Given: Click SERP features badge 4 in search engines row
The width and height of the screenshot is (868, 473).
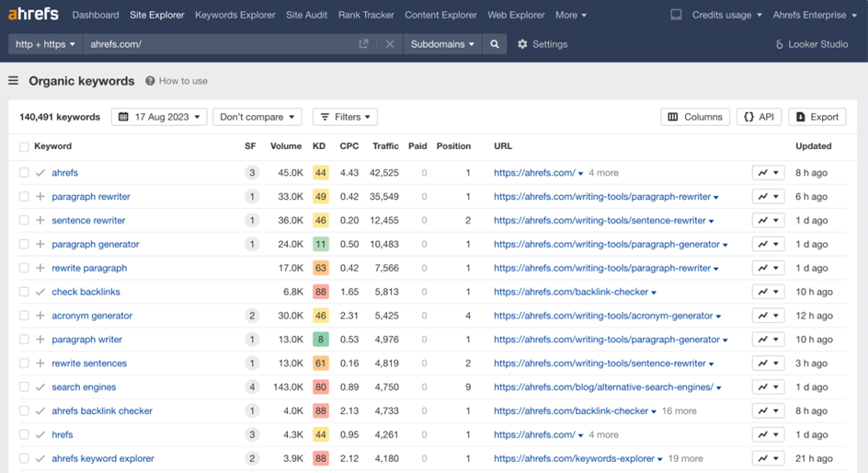Looking at the screenshot, I should 252,387.
